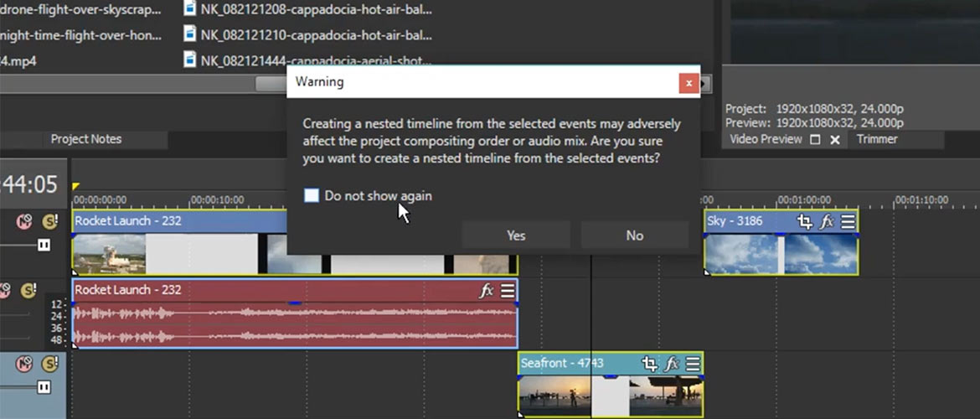Click the media list scroll-right arrow
This screenshot has height=419, width=980.
coord(705,84)
